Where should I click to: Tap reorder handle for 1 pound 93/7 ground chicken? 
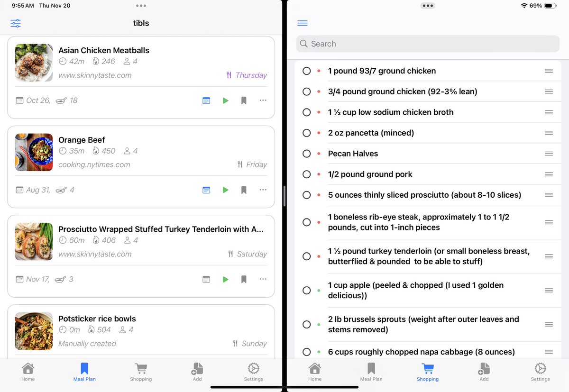tap(549, 71)
